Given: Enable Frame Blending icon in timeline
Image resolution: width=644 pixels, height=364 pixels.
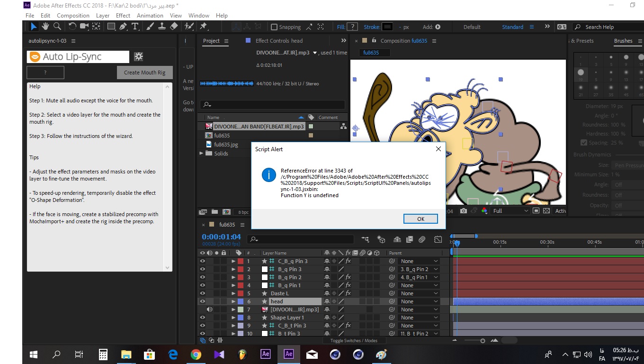Looking at the screenshot, I should [x=410, y=240].
